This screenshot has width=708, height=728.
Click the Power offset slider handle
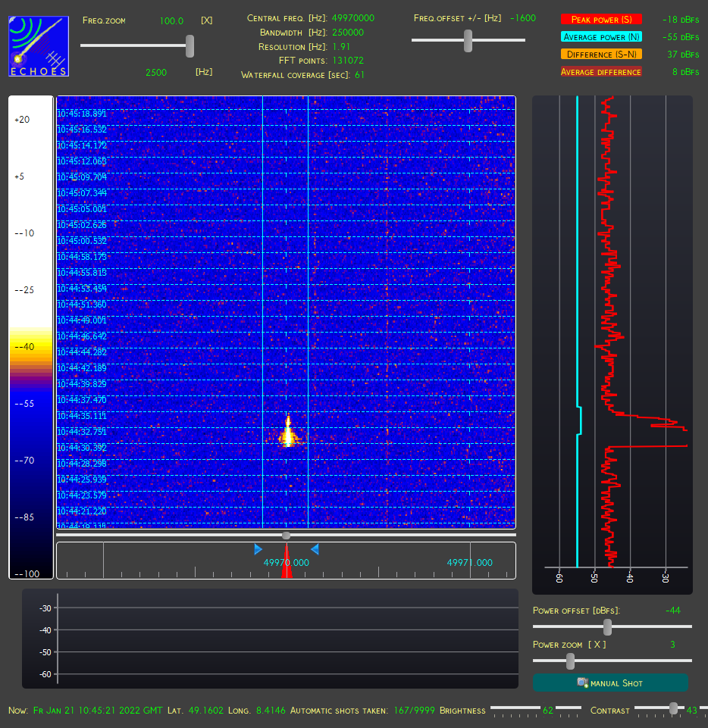coord(607,626)
